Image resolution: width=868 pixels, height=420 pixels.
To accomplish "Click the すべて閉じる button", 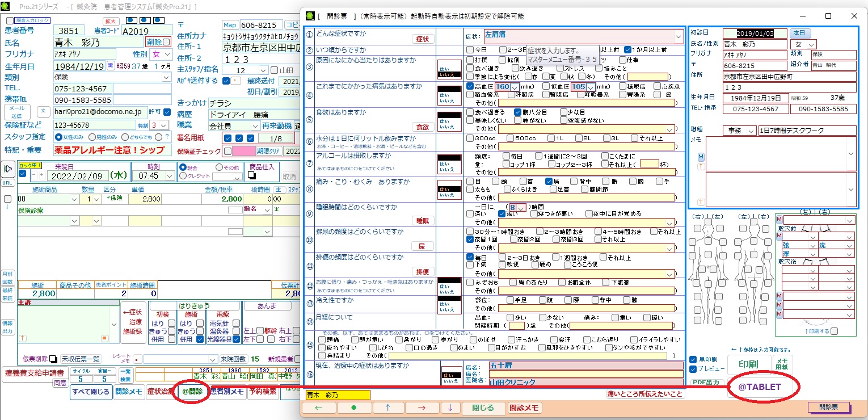I will click(91, 391).
